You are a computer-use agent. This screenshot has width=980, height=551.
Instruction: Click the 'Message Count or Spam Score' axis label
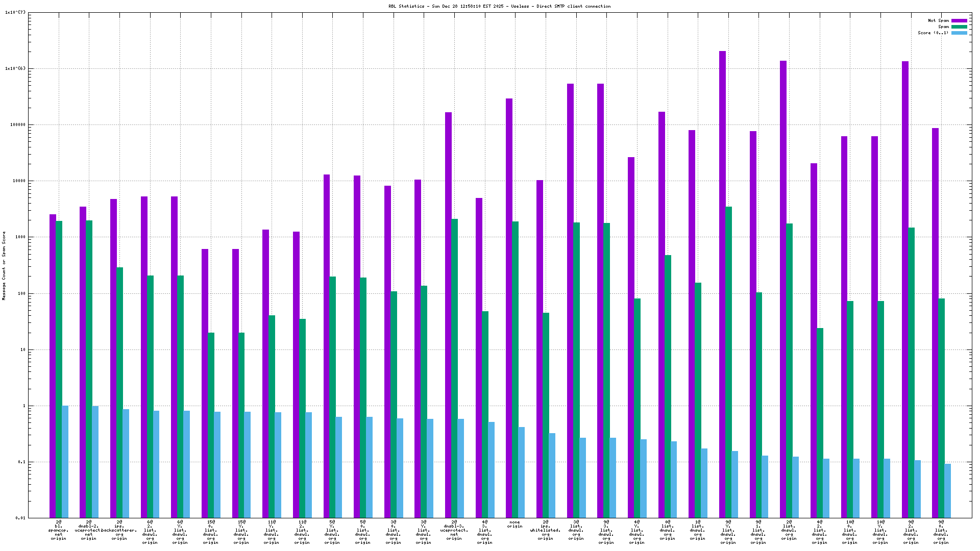[4, 265]
